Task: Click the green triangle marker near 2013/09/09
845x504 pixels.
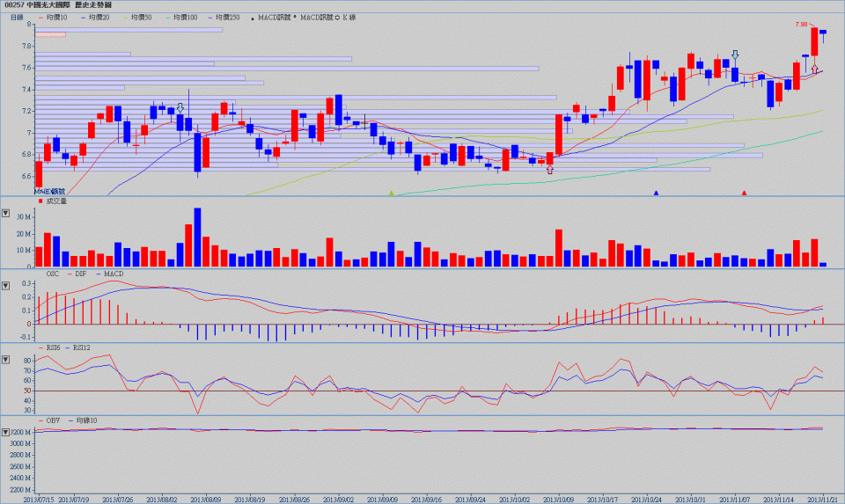Action: tap(392, 192)
